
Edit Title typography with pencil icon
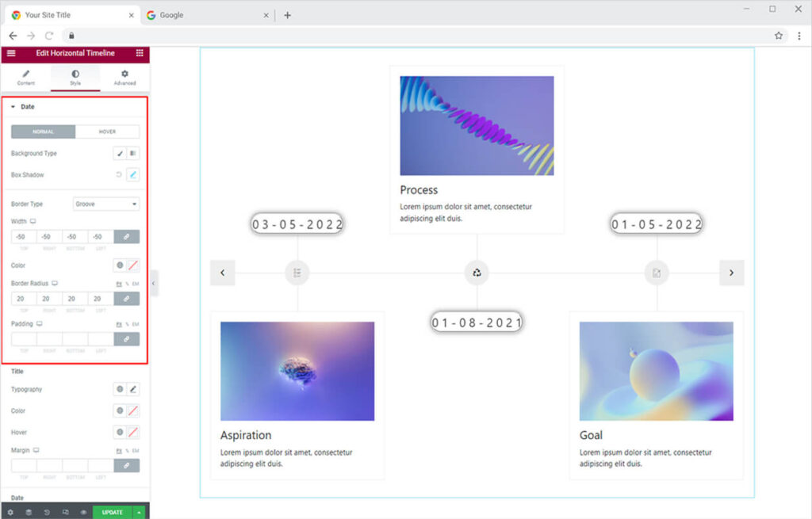[132, 389]
